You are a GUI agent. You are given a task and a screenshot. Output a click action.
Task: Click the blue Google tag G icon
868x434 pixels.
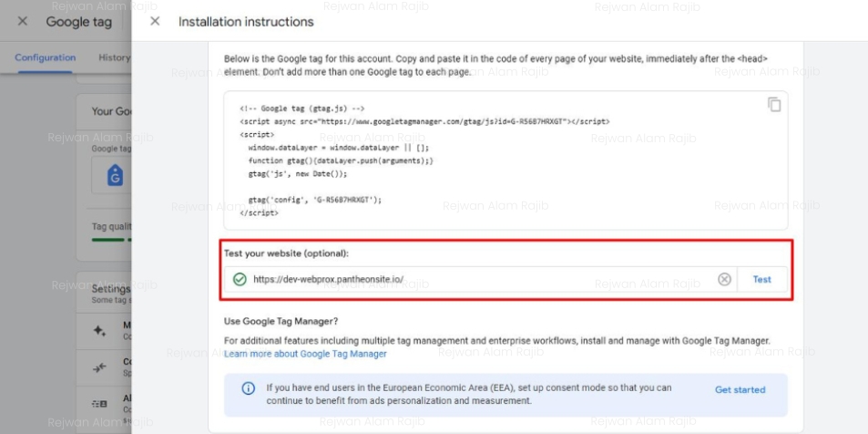(115, 176)
